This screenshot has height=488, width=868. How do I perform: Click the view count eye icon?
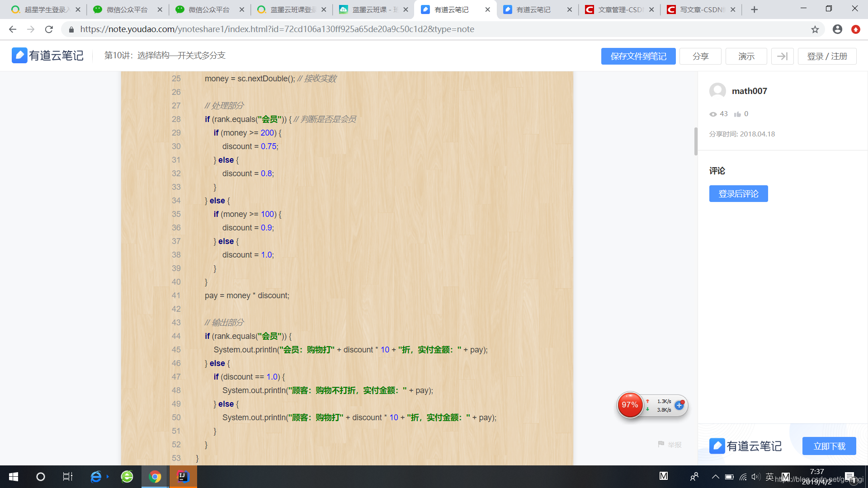tap(713, 114)
